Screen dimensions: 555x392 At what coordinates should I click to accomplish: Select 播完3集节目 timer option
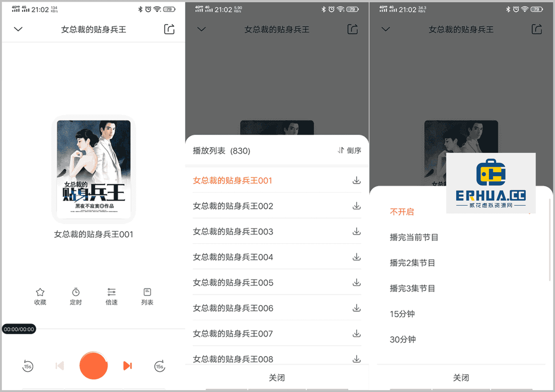tap(412, 288)
